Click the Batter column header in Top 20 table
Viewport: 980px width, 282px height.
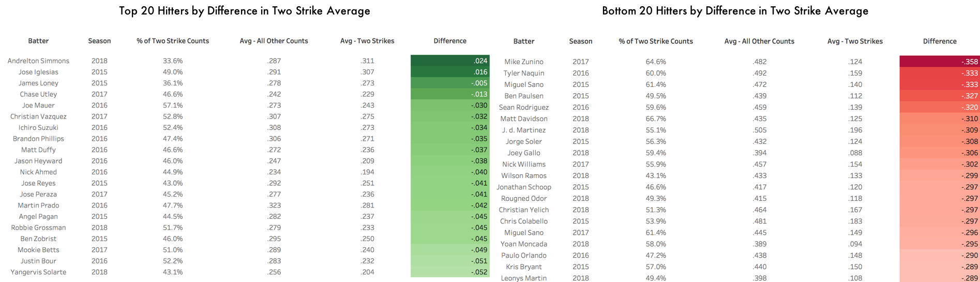38,41
